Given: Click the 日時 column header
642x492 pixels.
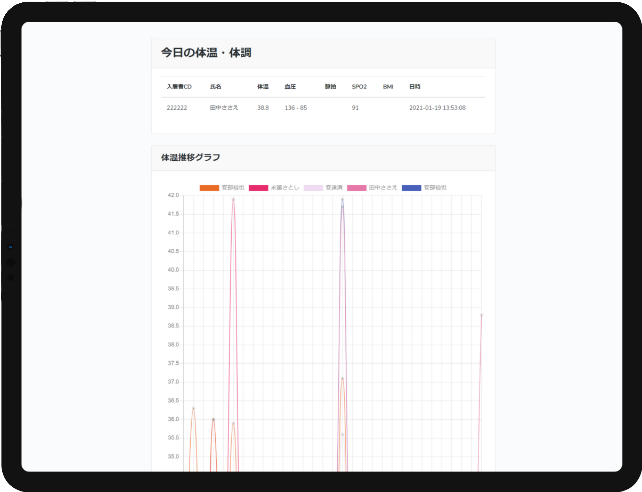Looking at the screenshot, I should click(x=415, y=87).
